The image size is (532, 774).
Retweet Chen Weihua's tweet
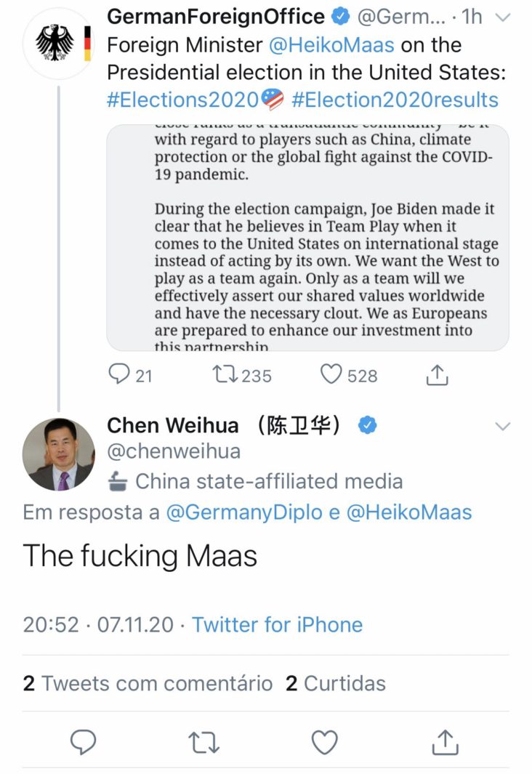pyautogui.click(x=204, y=741)
